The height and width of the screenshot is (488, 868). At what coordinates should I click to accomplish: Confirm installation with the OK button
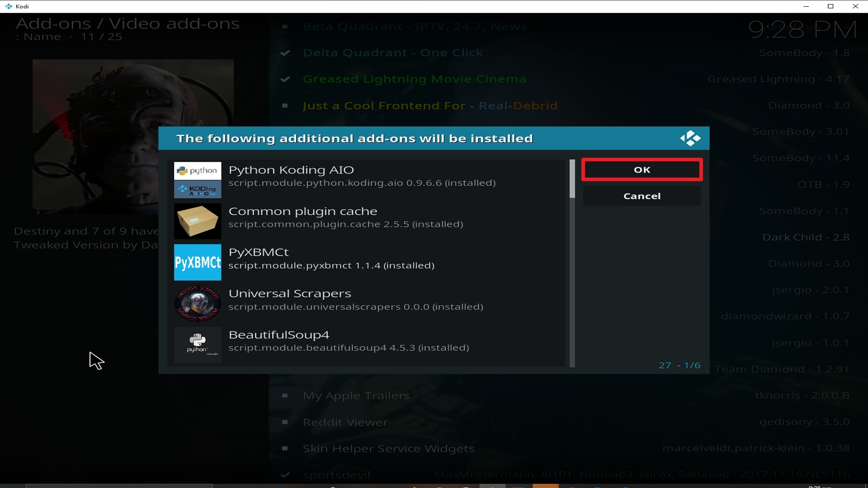[x=642, y=169]
